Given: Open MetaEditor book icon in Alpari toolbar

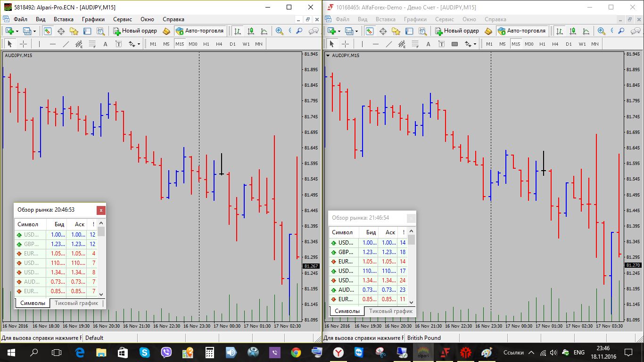Looking at the screenshot, I should [166, 31].
